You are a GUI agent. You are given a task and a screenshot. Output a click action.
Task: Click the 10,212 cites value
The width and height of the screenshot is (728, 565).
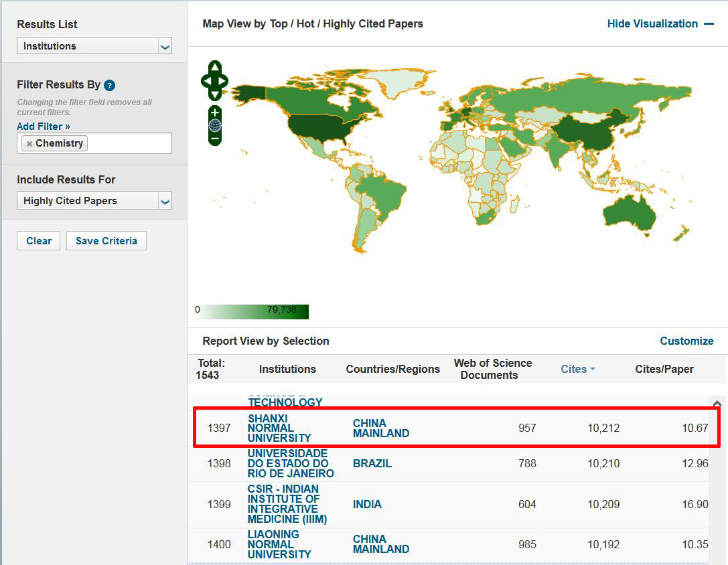tap(603, 428)
